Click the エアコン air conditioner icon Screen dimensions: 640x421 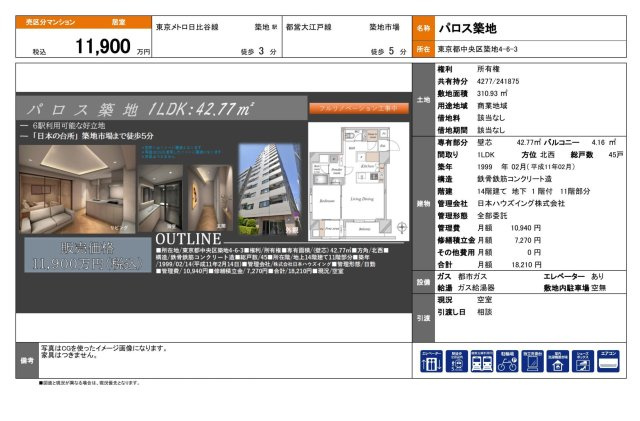pyautogui.click(x=608, y=361)
